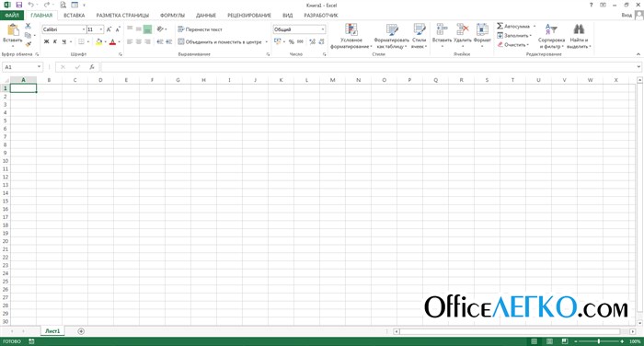The width and height of the screenshot is (644, 346).
Task: Click the cell borders icon
Action: tap(81, 41)
